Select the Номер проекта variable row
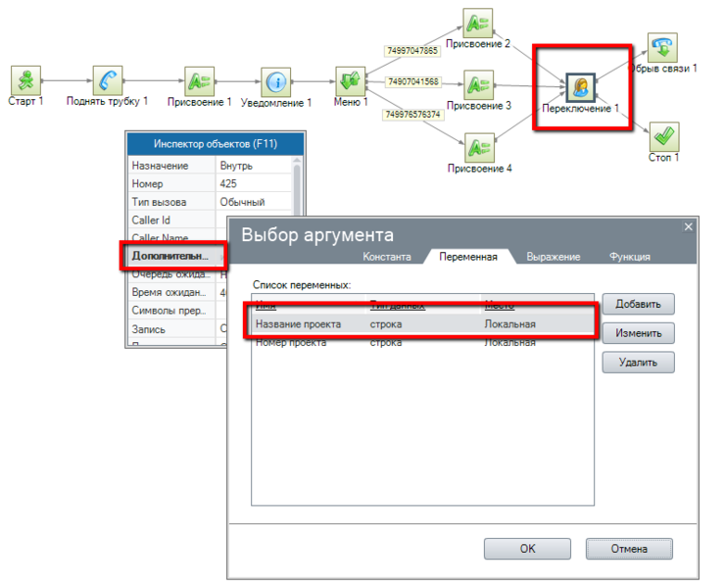The height and width of the screenshot is (588, 724). tap(423, 342)
